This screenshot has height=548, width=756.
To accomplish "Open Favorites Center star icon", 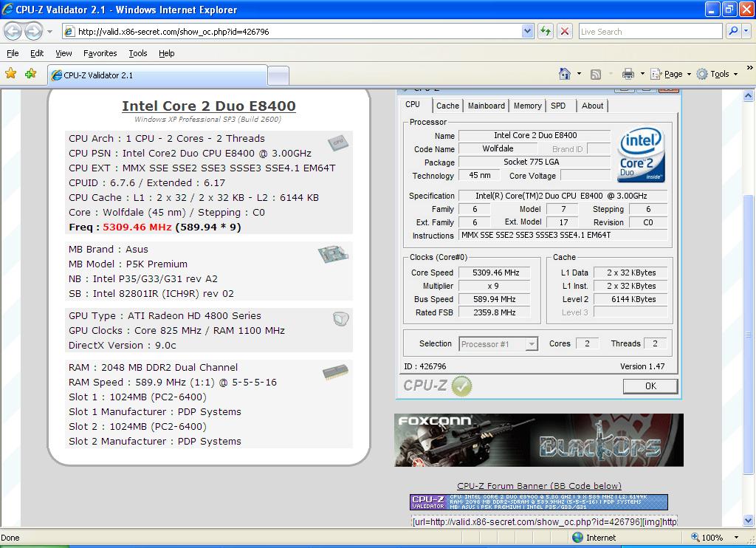I will (x=10, y=74).
